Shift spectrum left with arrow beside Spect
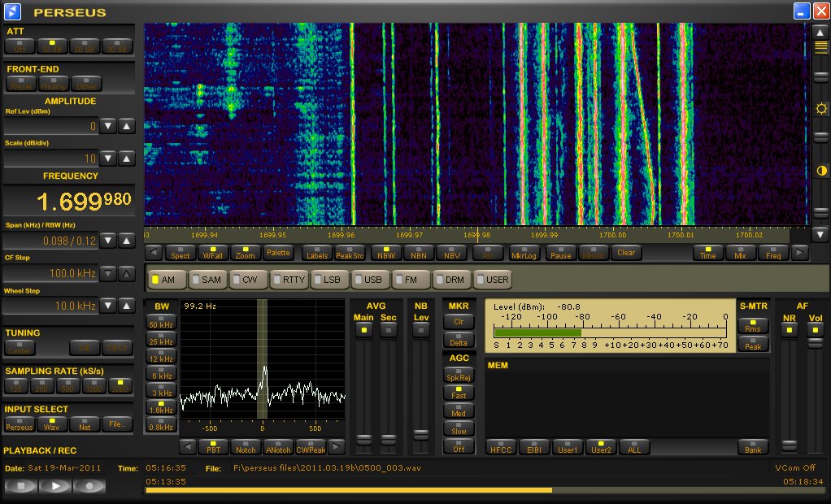The width and height of the screenshot is (831, 504). tap(154, 253)
